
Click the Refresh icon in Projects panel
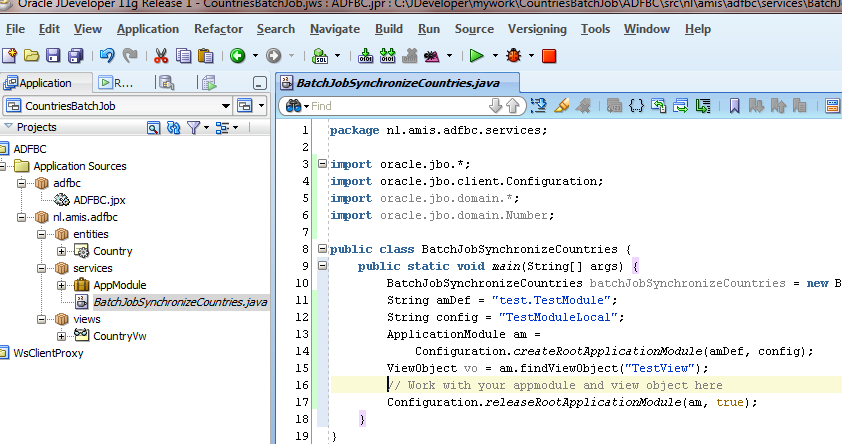pyautogui.click(x=173, y=128)
